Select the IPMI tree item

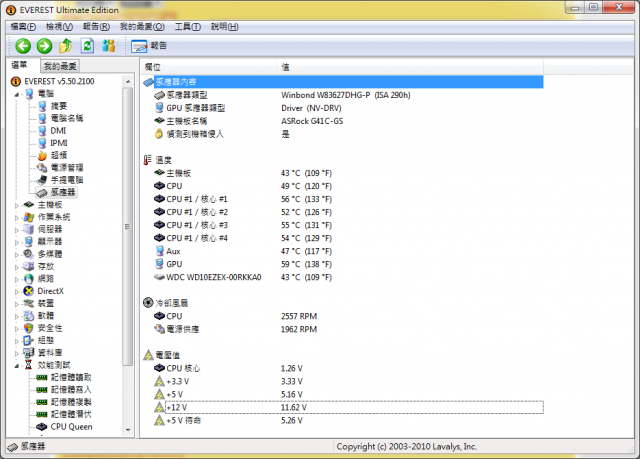(x=59, y=143)
